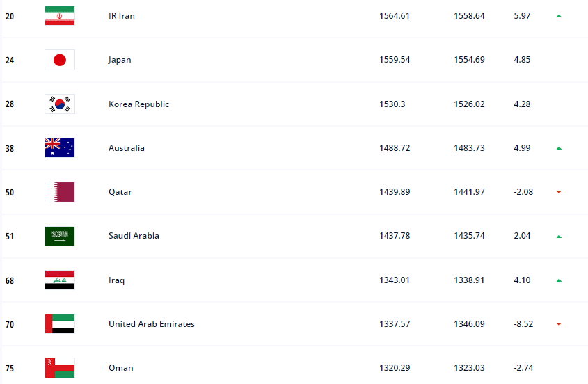Click the Saudi Arabia flag icon

(x=59, y=236)
